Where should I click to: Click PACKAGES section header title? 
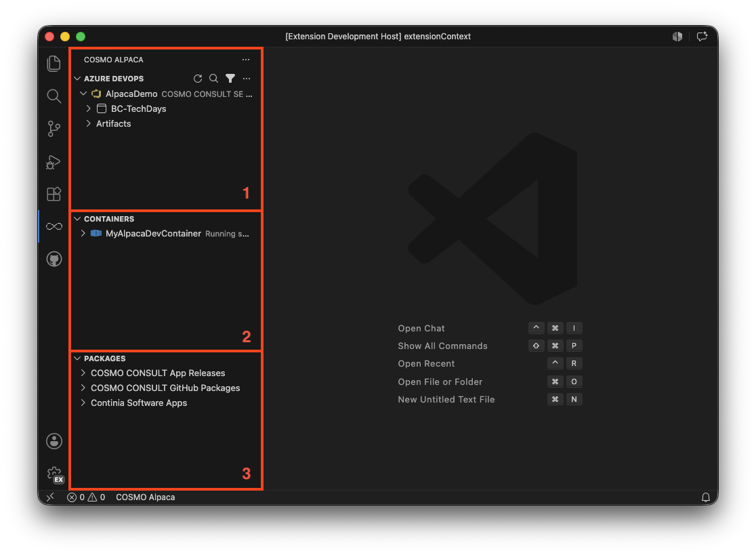[104, 358]
